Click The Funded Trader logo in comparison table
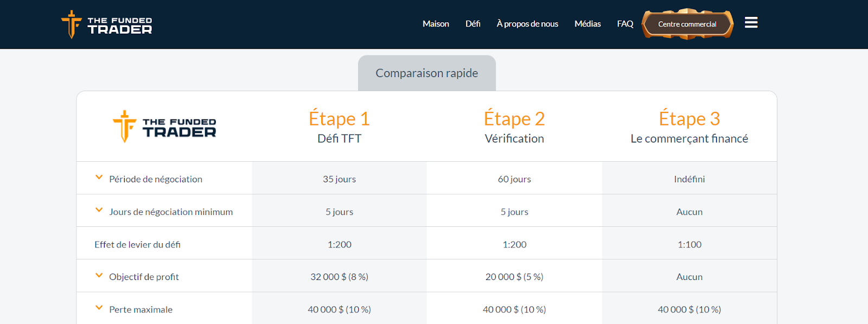The image size is (868, 324). point(164,126)
